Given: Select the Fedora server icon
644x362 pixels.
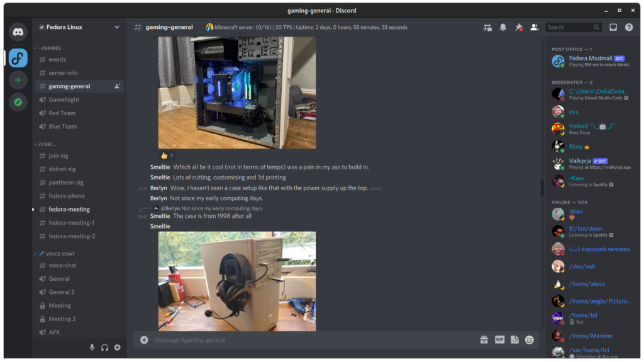Looking at the screenshot, I should 18,58.
